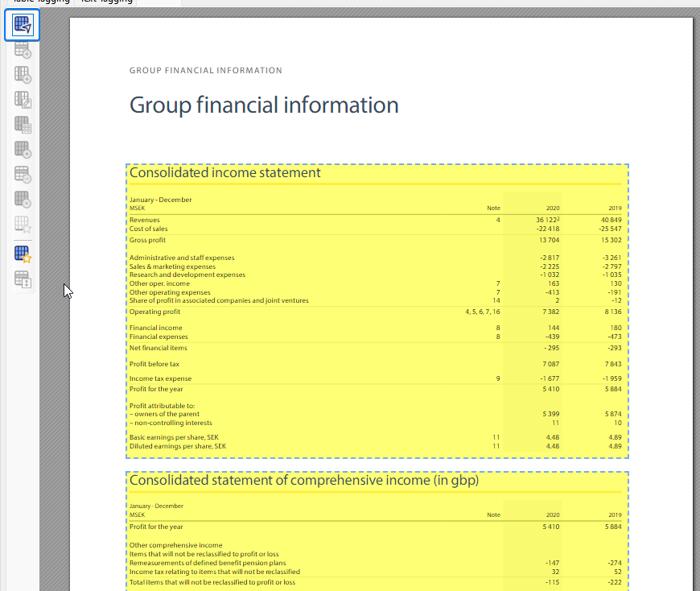Click the gross profit value '13 704'
The height and width of the screenshot is (591, 700).
(549, 240)
